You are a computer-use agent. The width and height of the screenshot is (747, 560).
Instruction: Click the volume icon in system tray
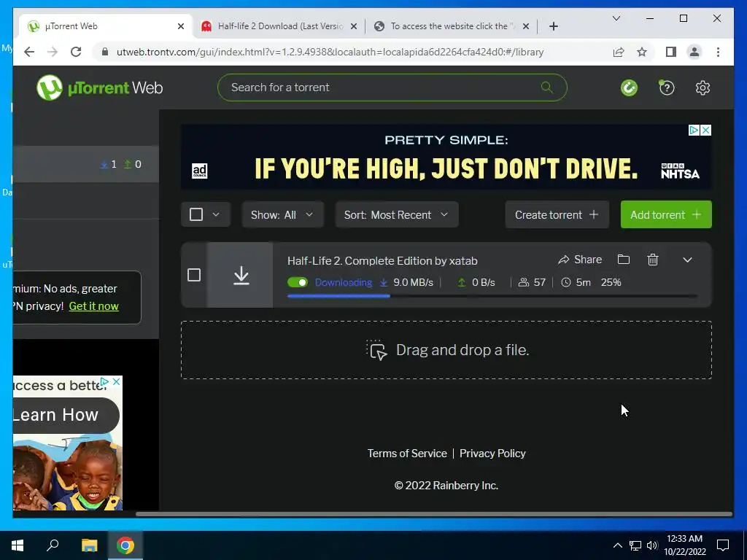coord(652,545)
